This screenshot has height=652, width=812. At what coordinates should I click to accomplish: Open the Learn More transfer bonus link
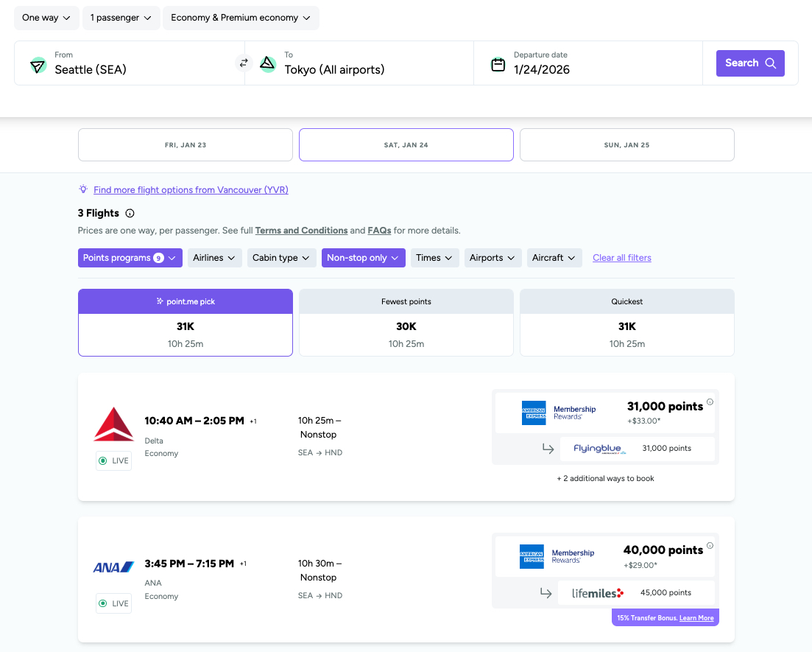pyautogui.click(x=695, y=617)
